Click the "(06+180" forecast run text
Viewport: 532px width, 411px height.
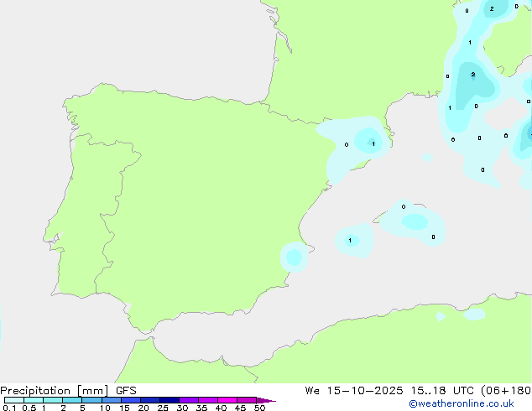click(505, 391)
